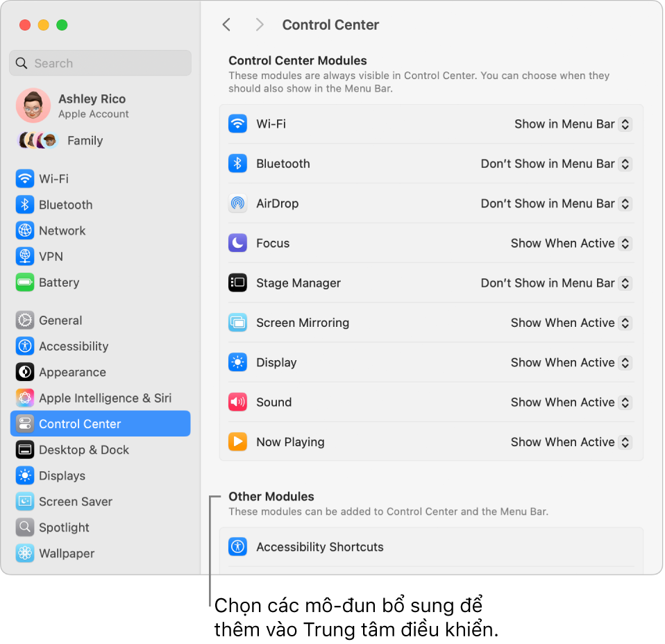Click the Spotlight magnifier icon in sidebar

(x=25, y=527)
